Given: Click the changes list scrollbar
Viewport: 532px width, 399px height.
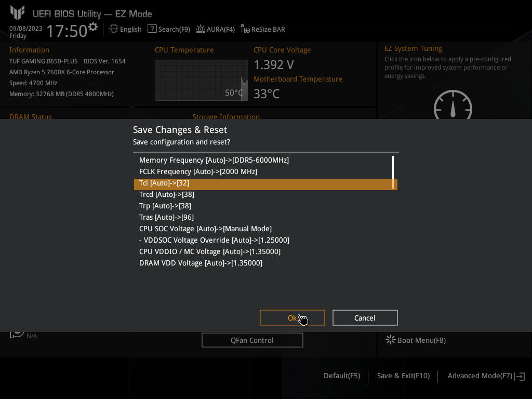Looking at the screenshot, I should tap(393, 172).
